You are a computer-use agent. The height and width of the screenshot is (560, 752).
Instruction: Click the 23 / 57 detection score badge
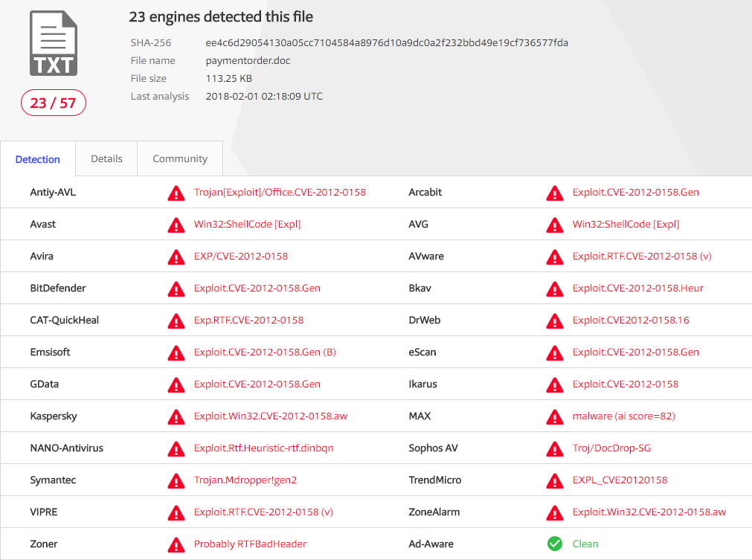[54, 103]
